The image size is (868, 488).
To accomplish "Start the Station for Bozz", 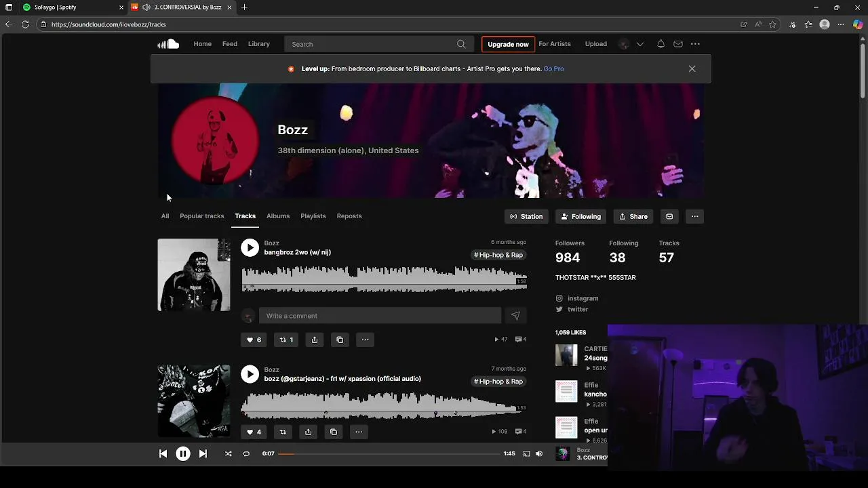I will [x=527, y=216].
